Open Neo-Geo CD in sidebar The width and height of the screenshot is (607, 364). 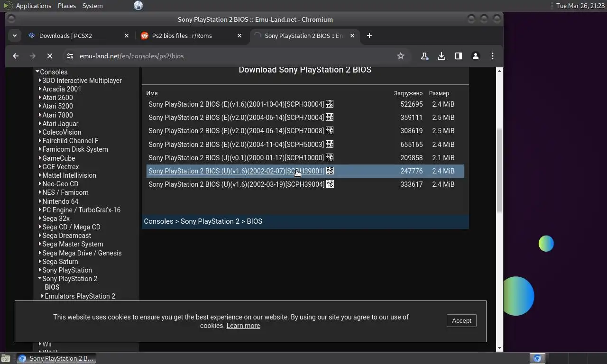pyautogui.click(x=60, y=183)
